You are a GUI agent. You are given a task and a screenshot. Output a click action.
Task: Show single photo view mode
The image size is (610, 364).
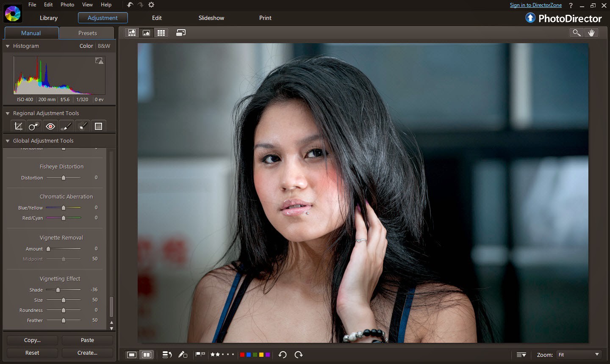132,355
